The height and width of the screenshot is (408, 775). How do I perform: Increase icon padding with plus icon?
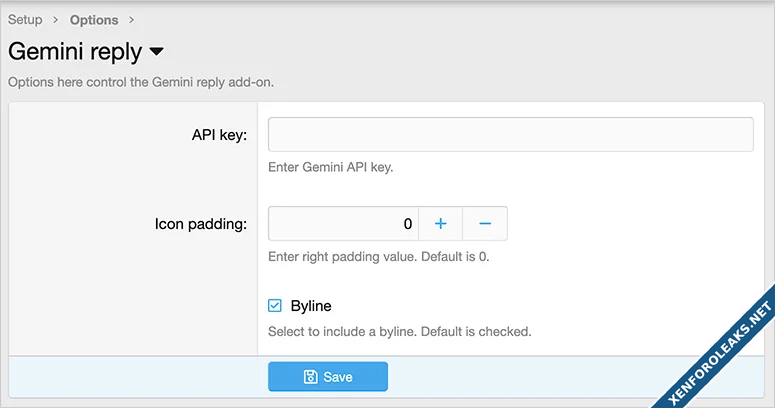coord(440,224)
